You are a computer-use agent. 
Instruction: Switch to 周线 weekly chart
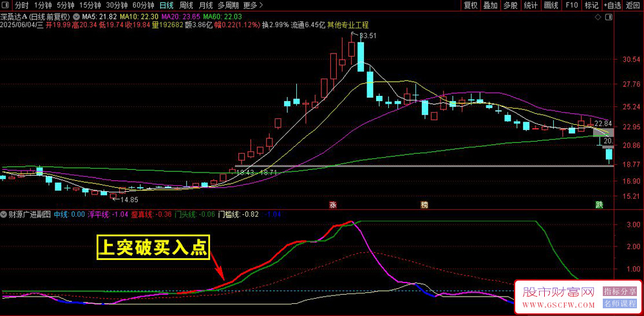click(x=187, y=5)
